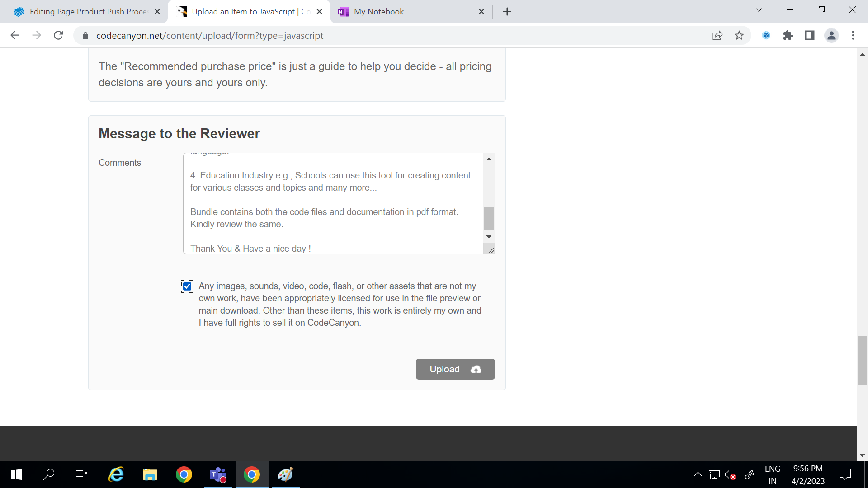Close the Upload an Item tab
The image size is (868, 488).
click(320, 12)
